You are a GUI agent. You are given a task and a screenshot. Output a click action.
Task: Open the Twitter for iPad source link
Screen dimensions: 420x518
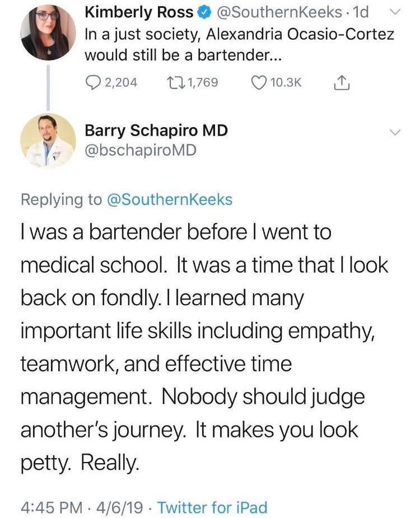point(213,507)
